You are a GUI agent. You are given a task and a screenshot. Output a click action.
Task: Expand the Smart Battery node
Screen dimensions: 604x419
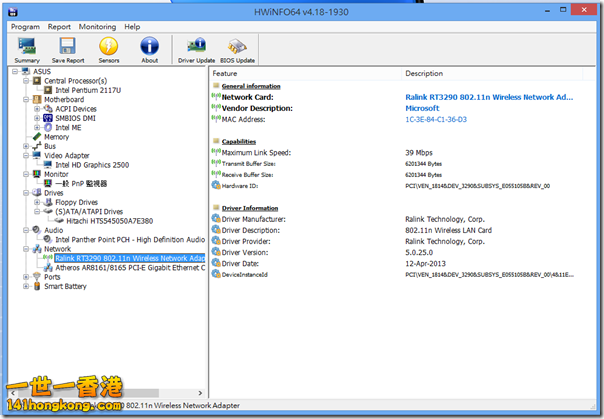[x=26, y=286]
